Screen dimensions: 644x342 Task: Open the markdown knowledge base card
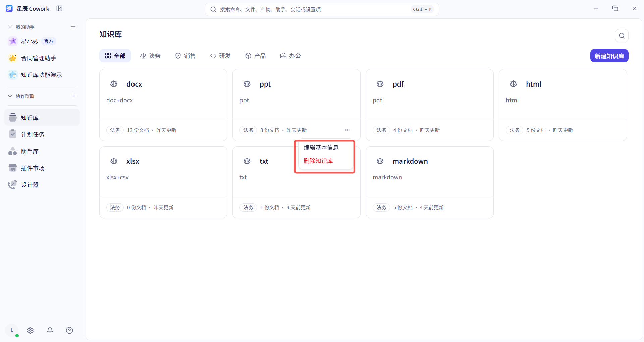click(429, 182)
